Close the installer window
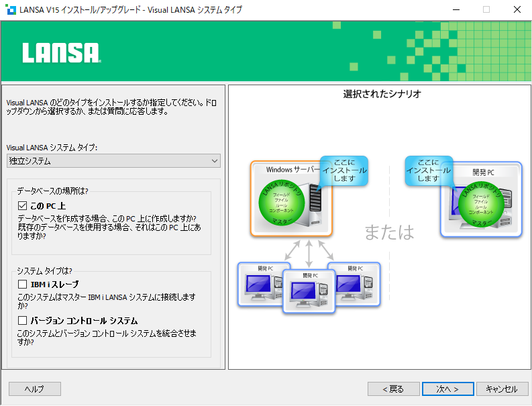 coord(517,9)
